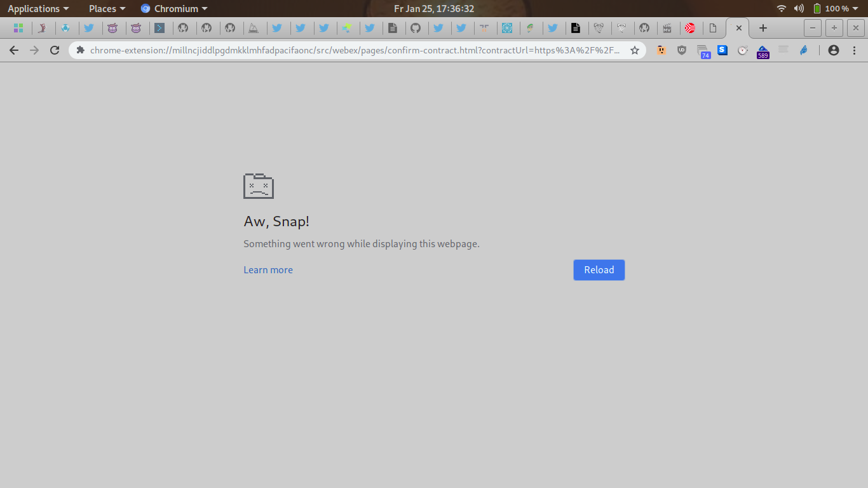Click the Reload button on the error page
The image size is (868, 488).
599,270
